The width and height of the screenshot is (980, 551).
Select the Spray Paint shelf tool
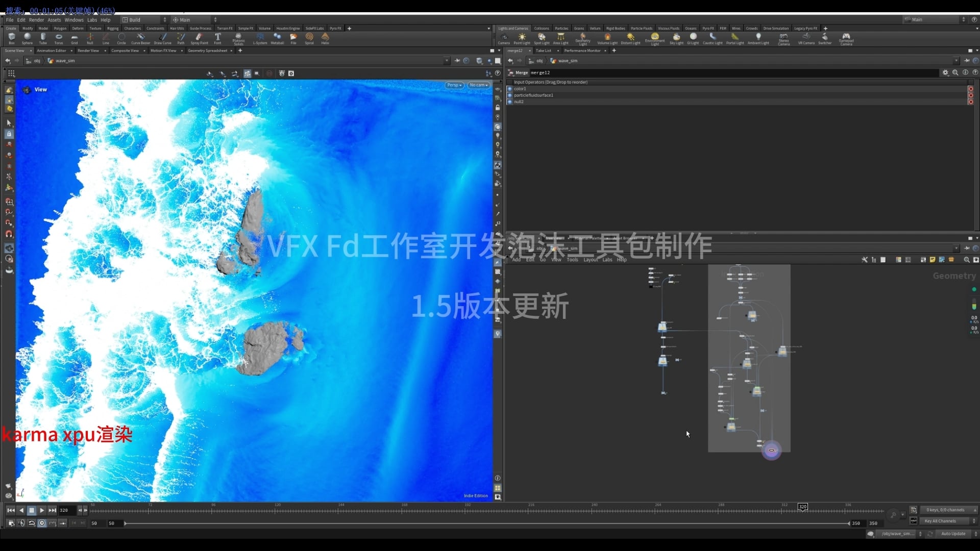199,38
